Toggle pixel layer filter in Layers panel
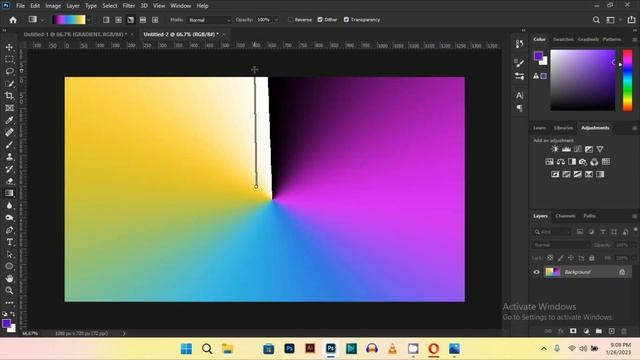Image resolution: width=640 pixels, height=360 pixels. pyautogui.click(x=580, y=232)
